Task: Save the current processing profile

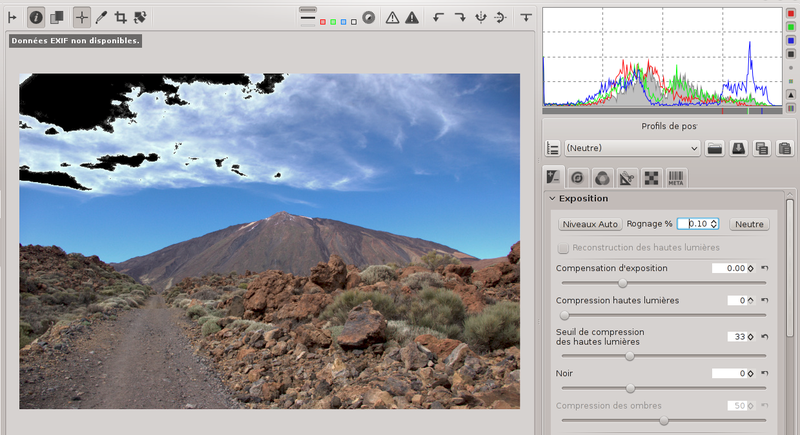Action: point(738,148)
